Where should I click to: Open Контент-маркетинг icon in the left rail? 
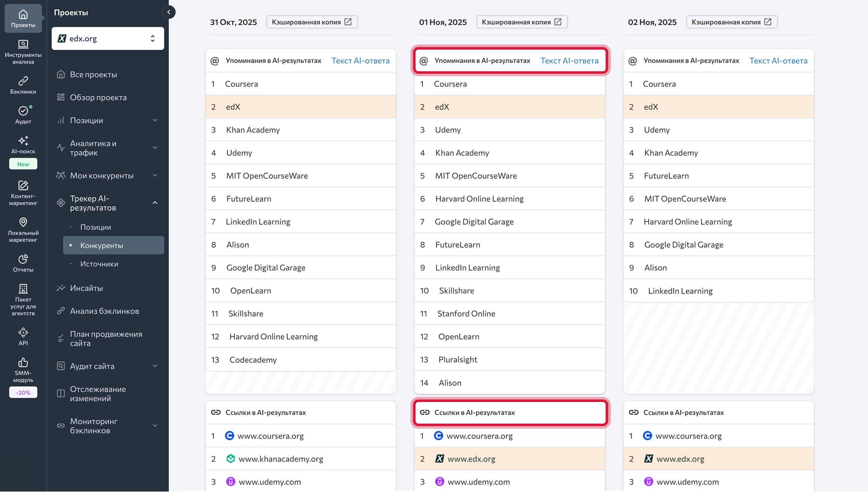[x=23, y=185]
